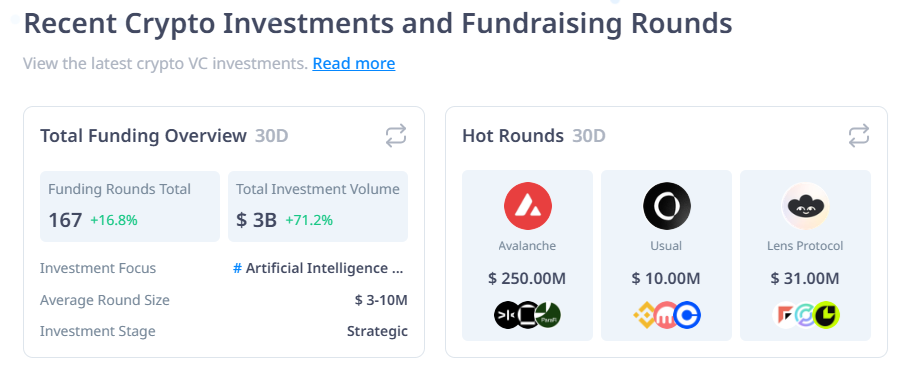Image resolution: width=899 pixels, height=369 pixels.
Task: Click the green PantFi logo under Avalanche
Action: pyautogui.click(x=548, y=315)
